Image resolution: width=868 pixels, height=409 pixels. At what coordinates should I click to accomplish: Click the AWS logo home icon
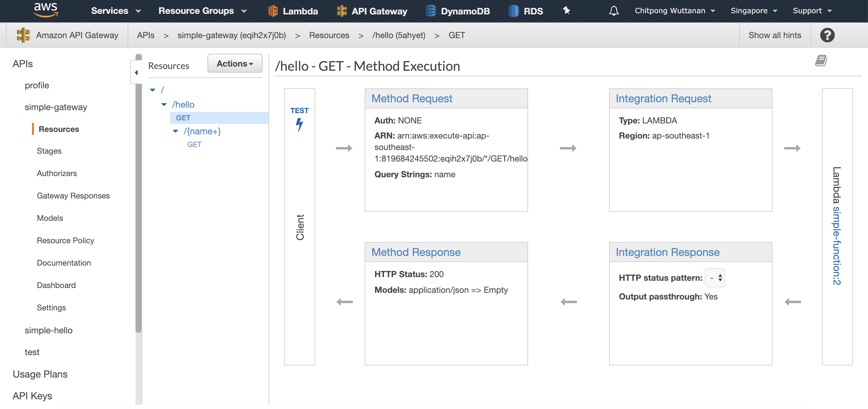[46, 11]
